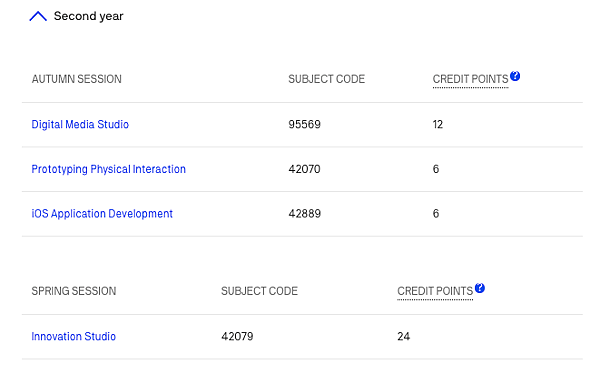Image resolution: width=600 pixels, height=374 pixels.
Task: Click the 24 credit points value
Action: pos(404,336)
